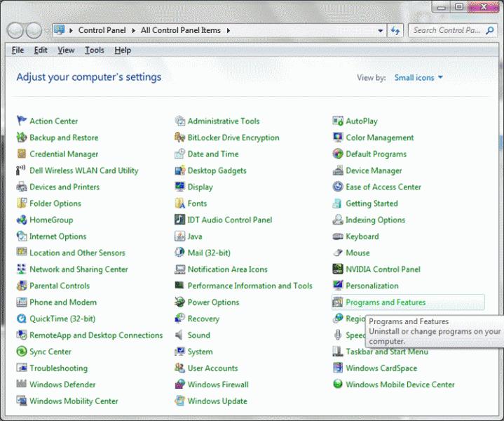Open the Tools menu
504x421 pixels.
pyautogui.click(x=94, y=51)
